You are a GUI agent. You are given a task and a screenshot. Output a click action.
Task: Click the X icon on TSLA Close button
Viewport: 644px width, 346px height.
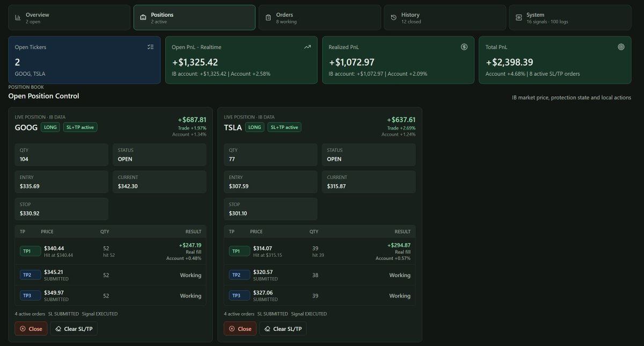[x=232, y=329]
